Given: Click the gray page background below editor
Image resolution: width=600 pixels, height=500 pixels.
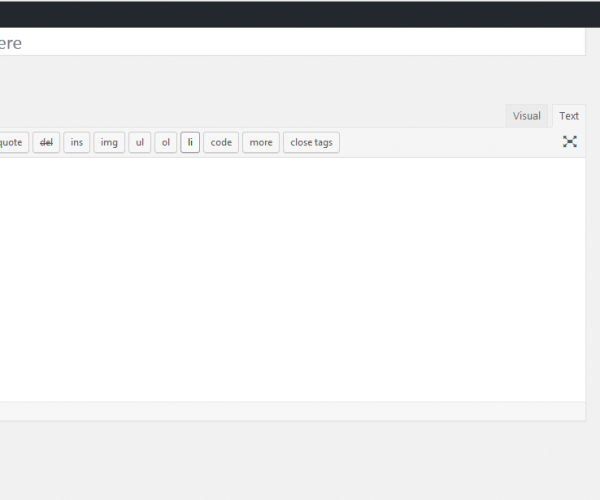Looking at the screenshot, I should coord(300,460).
